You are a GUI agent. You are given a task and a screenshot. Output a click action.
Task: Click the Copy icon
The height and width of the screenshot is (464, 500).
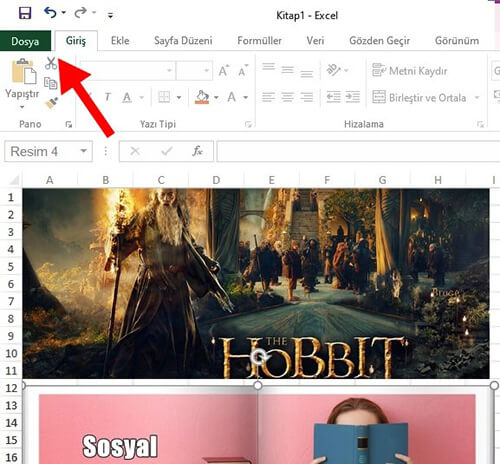click(x=51, y=83)
